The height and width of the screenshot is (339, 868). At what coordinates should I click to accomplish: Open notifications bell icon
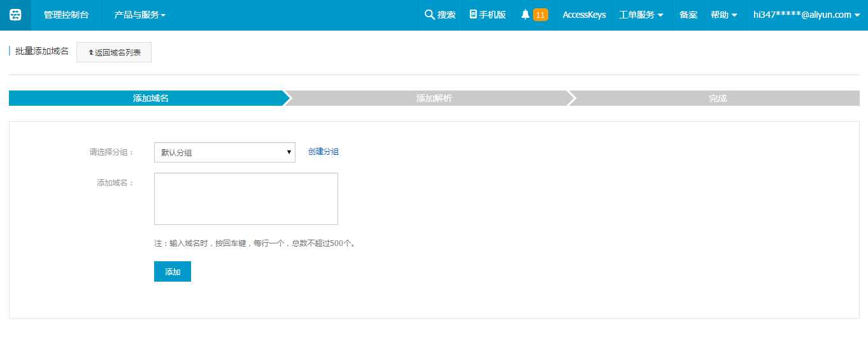525,15
